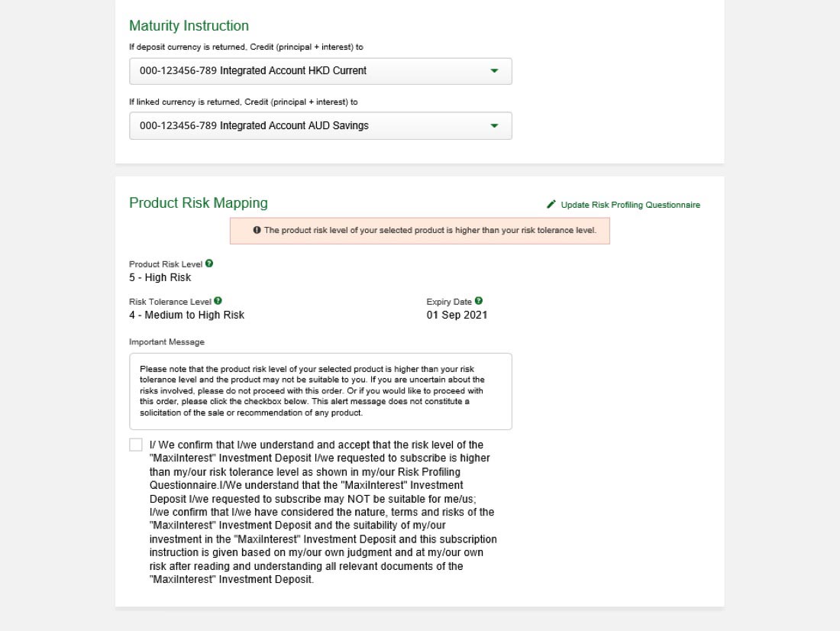
Task: Click the help icon beside Risk Tolerance Level
Action: click(218, 301)
